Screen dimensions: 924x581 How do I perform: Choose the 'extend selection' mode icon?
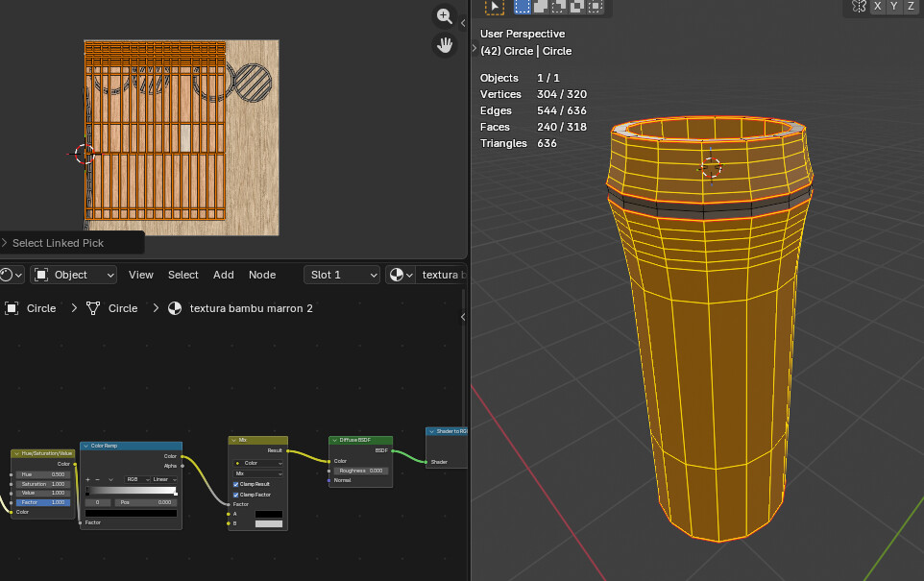pos(541,7)
